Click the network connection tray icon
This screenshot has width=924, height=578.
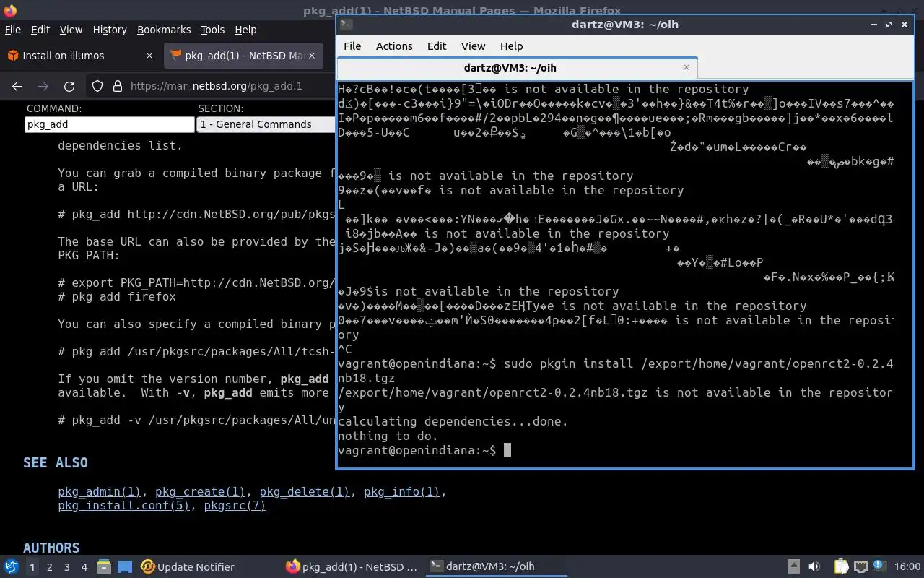point(860,567)
